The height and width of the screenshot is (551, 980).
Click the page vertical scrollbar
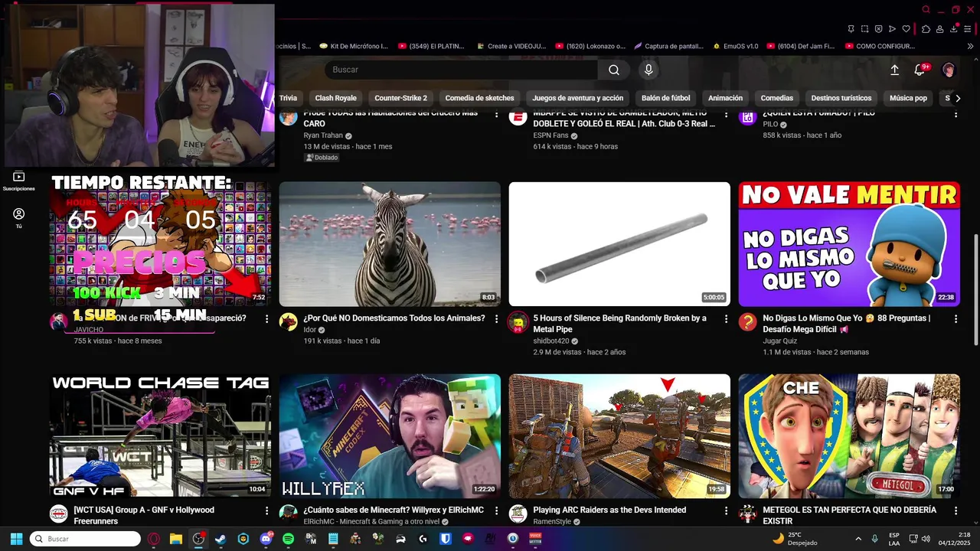pyautogui.click(x=975, y=290)
